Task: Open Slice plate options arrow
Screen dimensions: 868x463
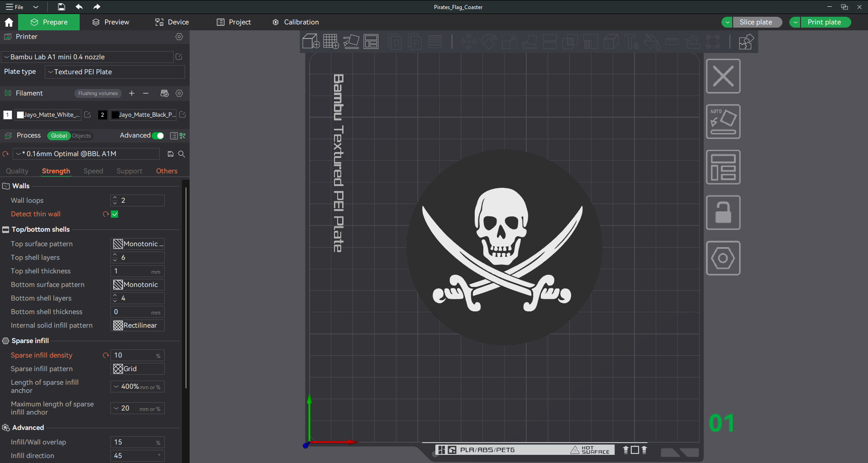Action: (727, 22)
